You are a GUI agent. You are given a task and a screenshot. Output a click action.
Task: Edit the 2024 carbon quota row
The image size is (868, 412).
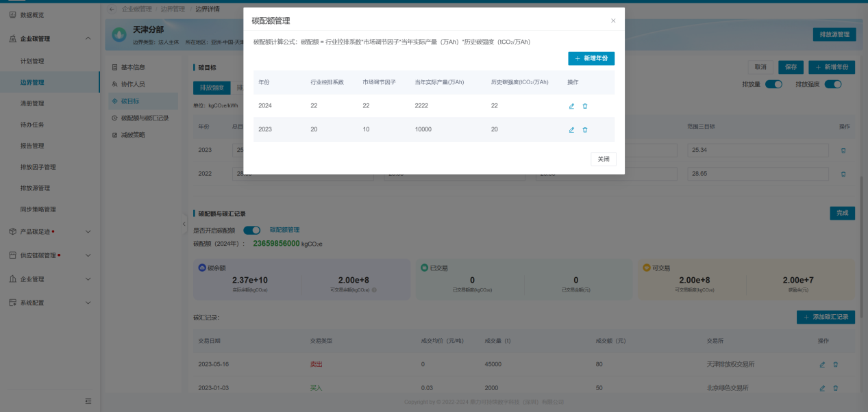click(x=571, y=106)
